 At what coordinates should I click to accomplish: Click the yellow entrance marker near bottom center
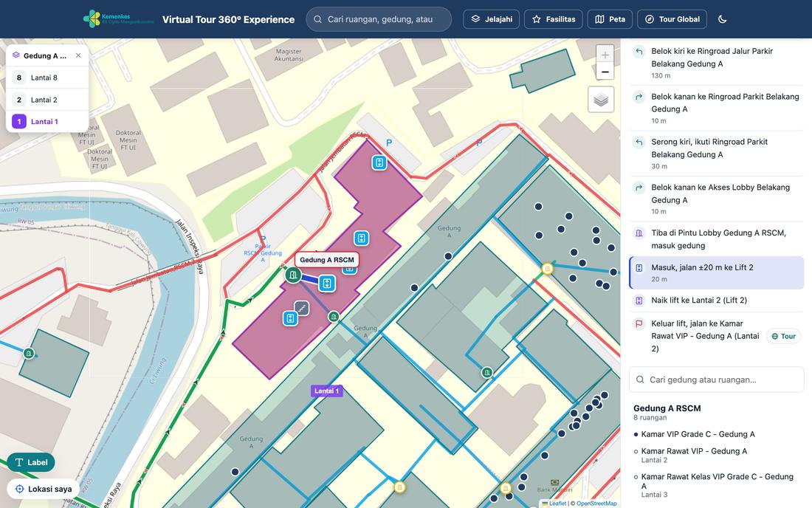click(x=399, y=487)
